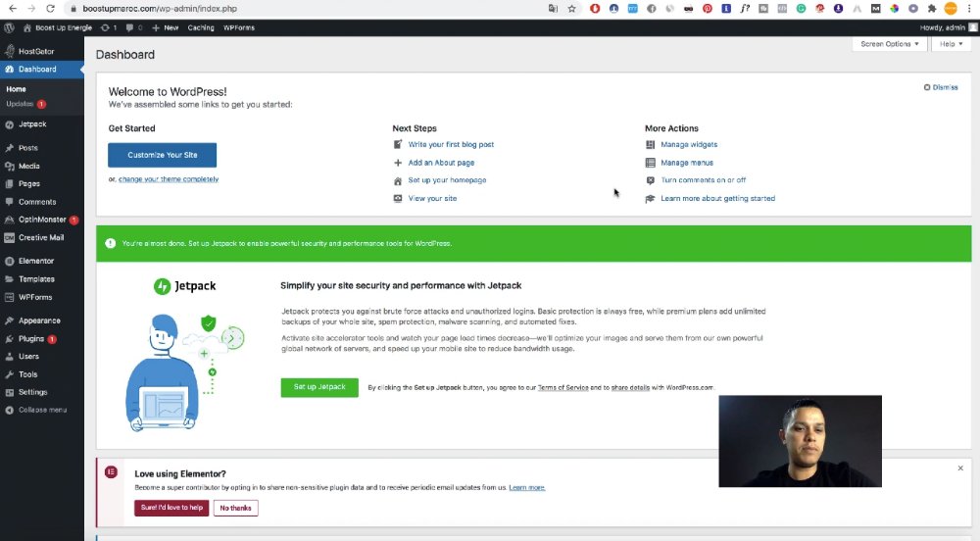This screenshot has width=980, height=541.
Task: Click Customize Your Site button
Action: point(163,155)
